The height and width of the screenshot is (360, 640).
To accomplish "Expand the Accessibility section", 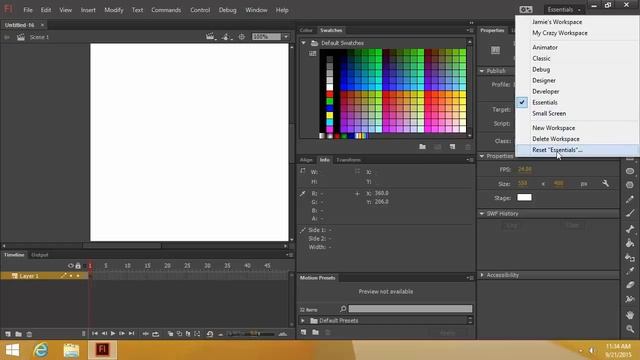I will [482, 275].
